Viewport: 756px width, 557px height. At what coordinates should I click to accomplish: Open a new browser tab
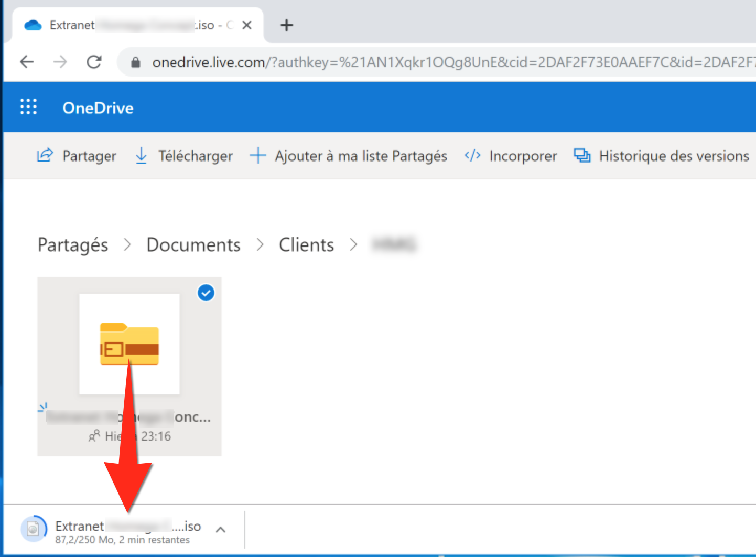coord(287,25)
